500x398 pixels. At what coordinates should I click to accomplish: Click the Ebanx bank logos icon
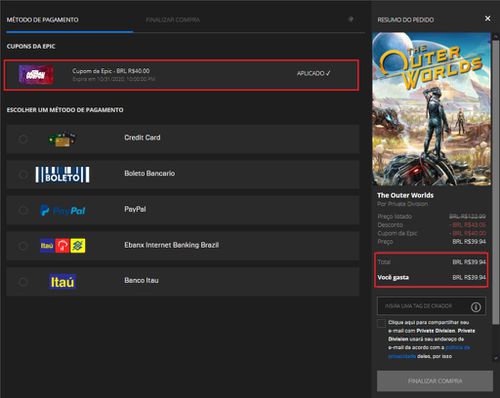point(63,246)
